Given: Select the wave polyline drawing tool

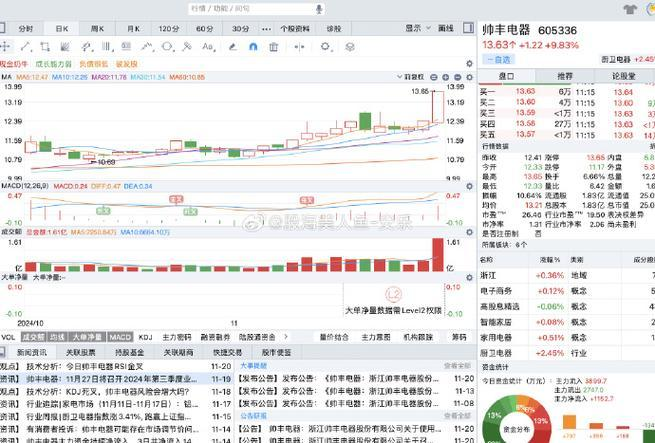Looking at the screenshot, I should coord(147,46).
